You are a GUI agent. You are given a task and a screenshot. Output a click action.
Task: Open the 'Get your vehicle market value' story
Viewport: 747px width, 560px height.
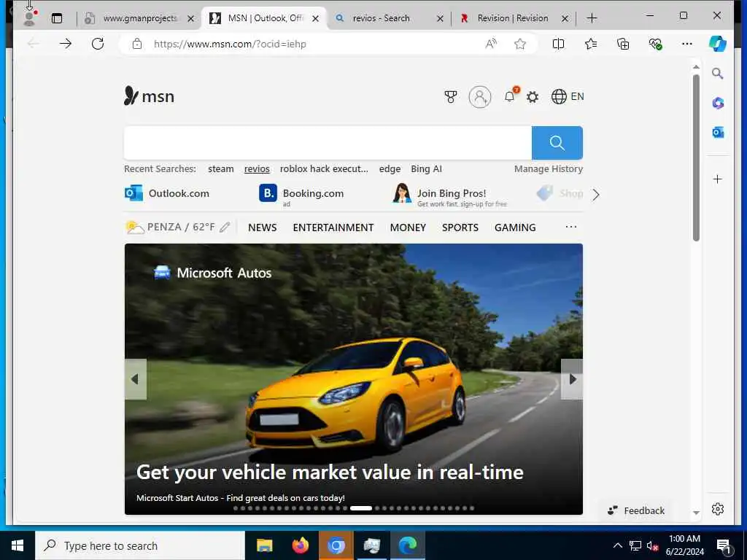point(330,472)
